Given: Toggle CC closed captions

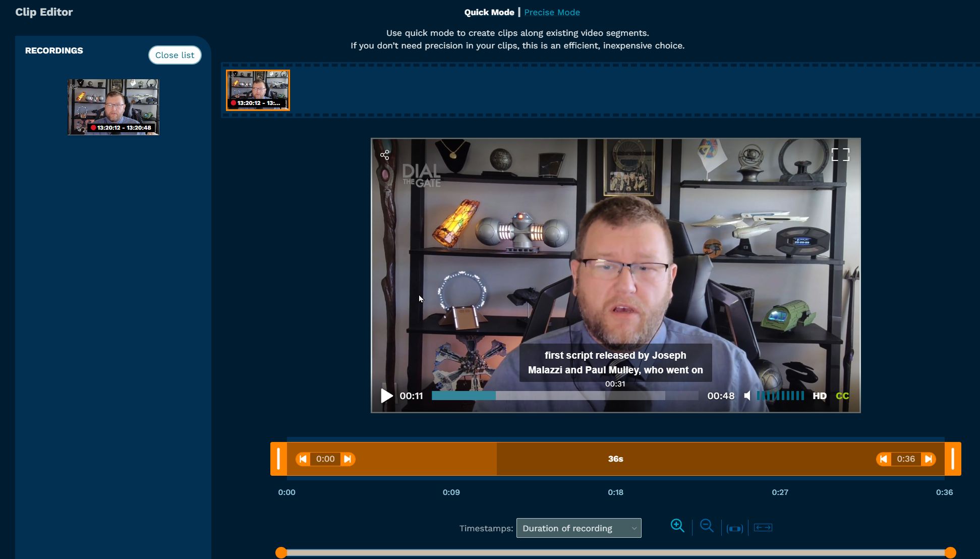Looking at the screenshot, I should pyautogui.click(x=842, y=396).
